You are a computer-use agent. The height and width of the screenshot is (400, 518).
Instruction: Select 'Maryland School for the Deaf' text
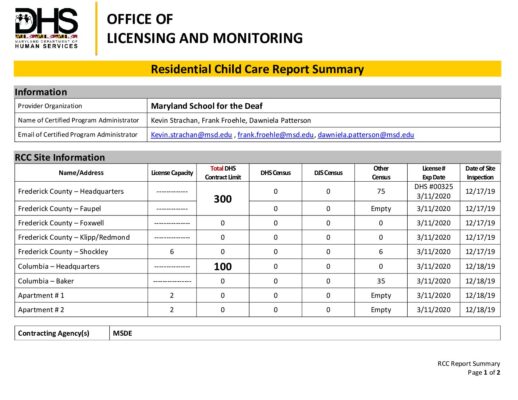coord(207,106)
